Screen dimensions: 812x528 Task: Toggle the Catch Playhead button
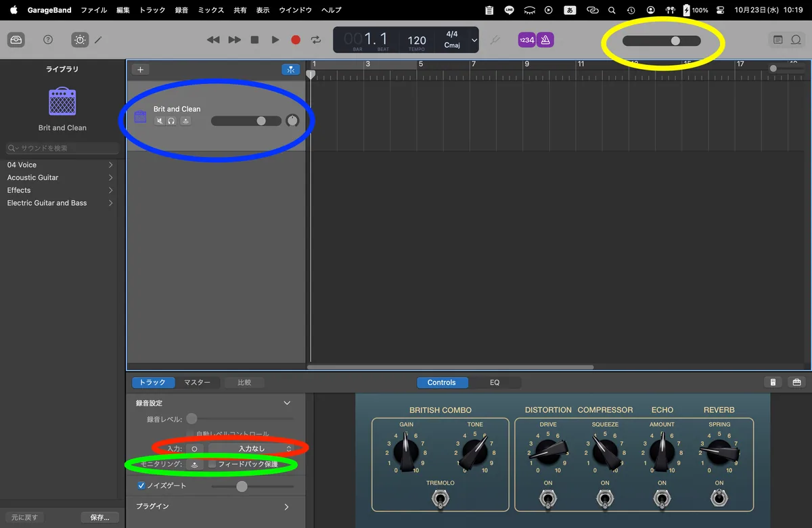pos(290,69)
